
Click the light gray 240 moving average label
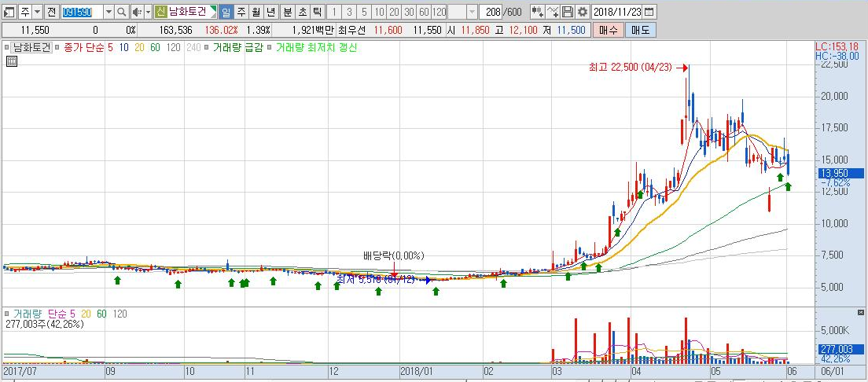pyautogui.click(x=193, y=48)
